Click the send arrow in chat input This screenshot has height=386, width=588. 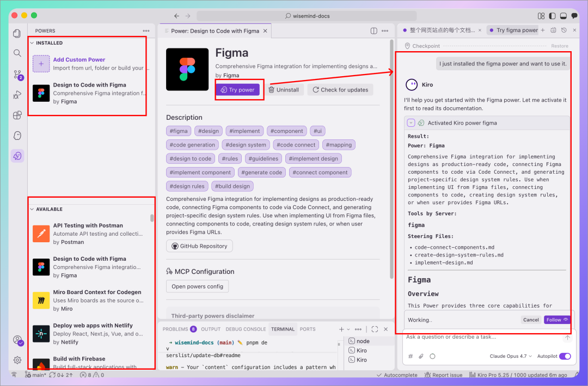pos(567,337)
